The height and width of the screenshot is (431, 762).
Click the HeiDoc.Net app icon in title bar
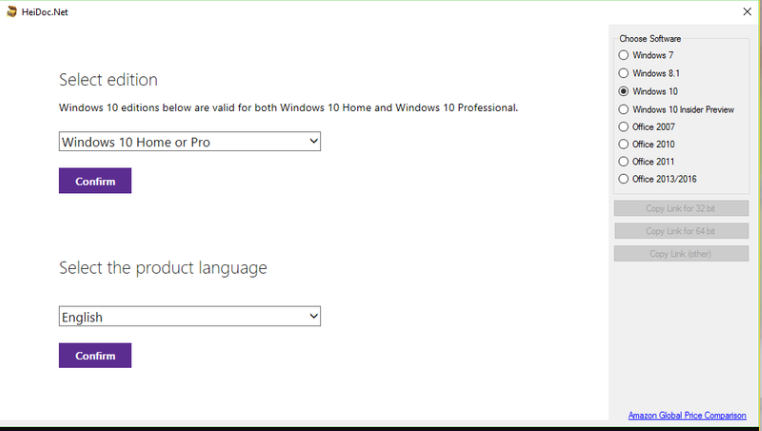click(x=12, y=12)
